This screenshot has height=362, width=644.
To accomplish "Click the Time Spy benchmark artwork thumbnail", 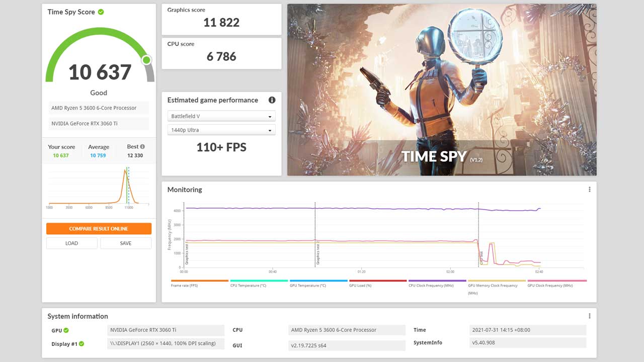I will 442,90.
